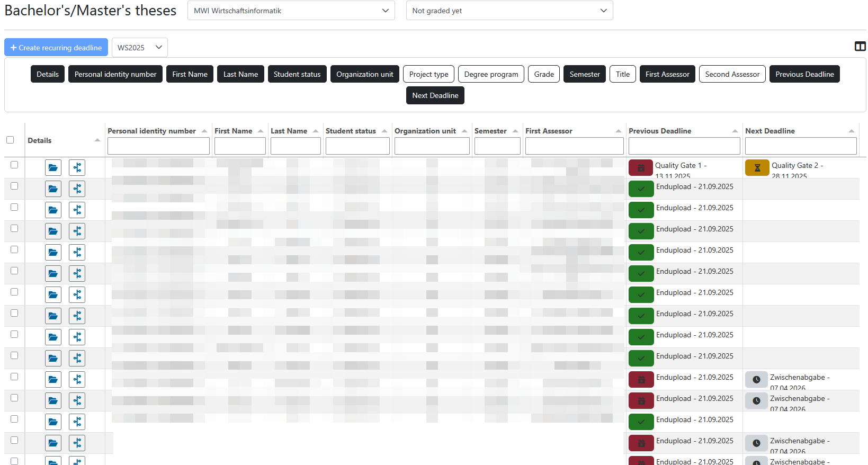Open folder icon in first table row

click(x=53, y=168)
